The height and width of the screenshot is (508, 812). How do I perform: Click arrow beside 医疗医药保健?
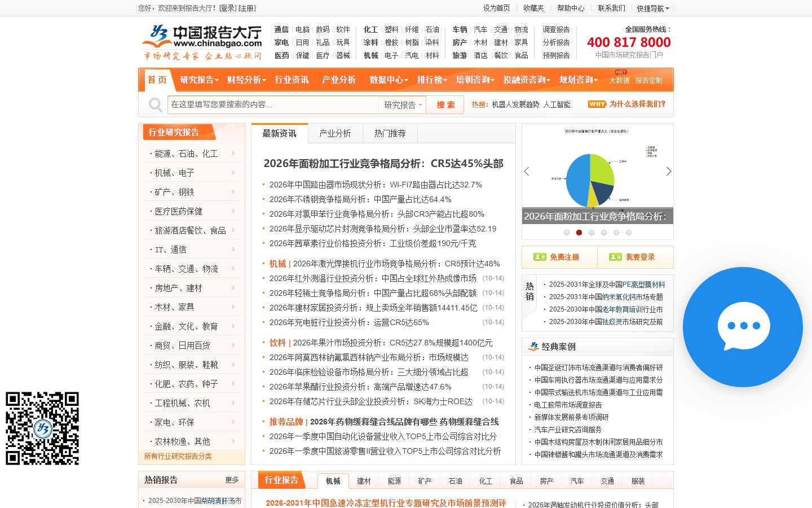[x=233, y=211]
